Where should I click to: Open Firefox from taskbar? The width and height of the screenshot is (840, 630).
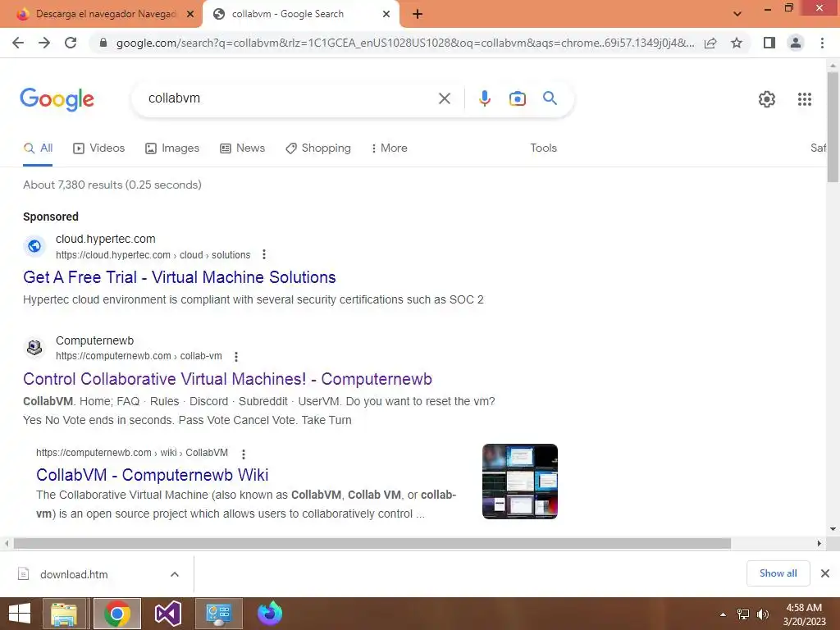coord(270,614)
